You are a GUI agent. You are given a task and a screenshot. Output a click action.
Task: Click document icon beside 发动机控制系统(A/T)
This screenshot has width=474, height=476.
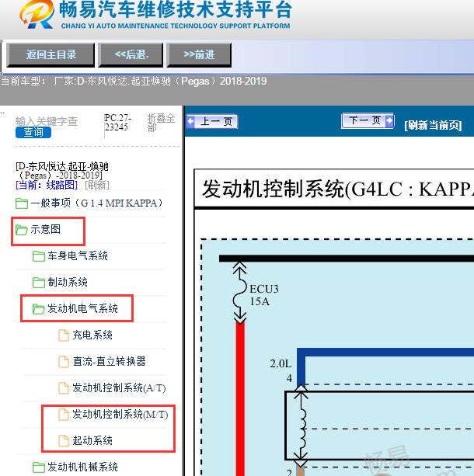pyautogui.click(x=64, y=388)
